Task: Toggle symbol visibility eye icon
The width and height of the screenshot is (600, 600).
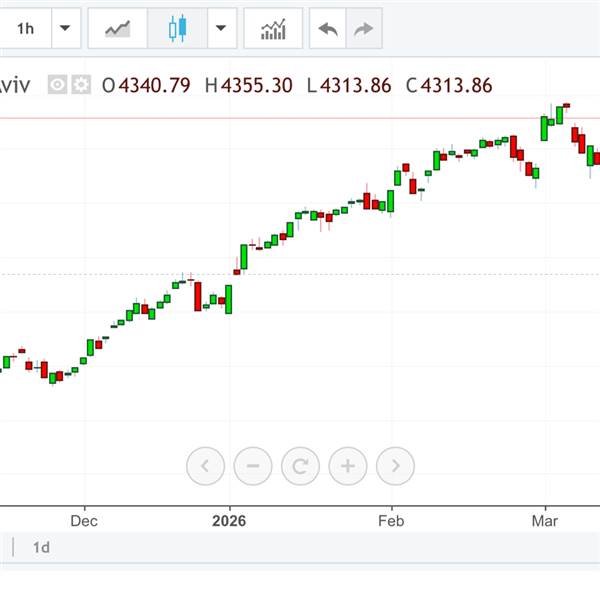Action: click(x=58, y=85)
